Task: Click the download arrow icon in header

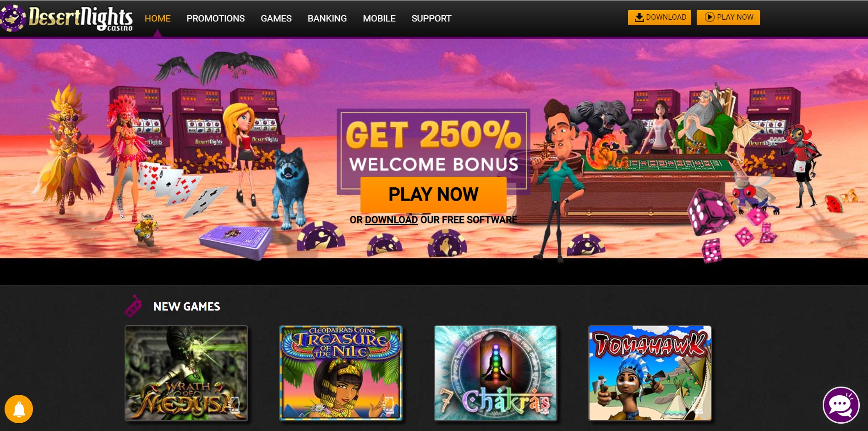Action: (639, 17)
